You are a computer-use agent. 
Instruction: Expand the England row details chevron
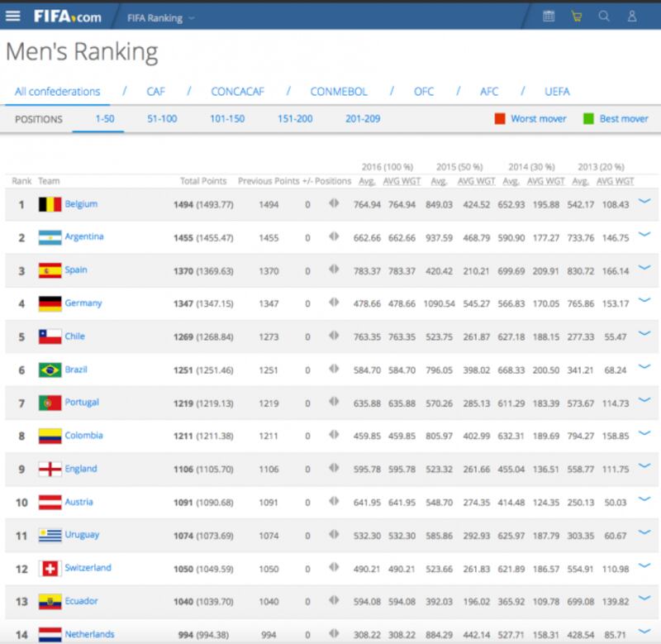tap(644, 465)
